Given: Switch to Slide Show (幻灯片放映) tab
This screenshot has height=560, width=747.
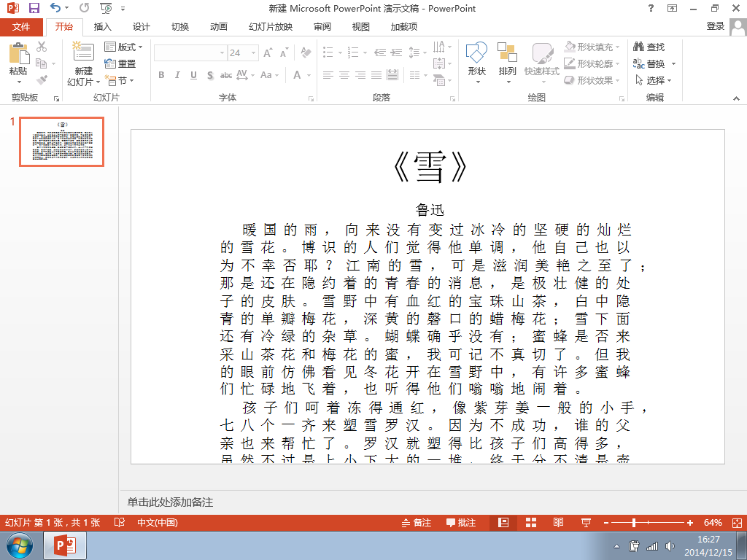Looking at the screenshot, I should click(270, 27).
